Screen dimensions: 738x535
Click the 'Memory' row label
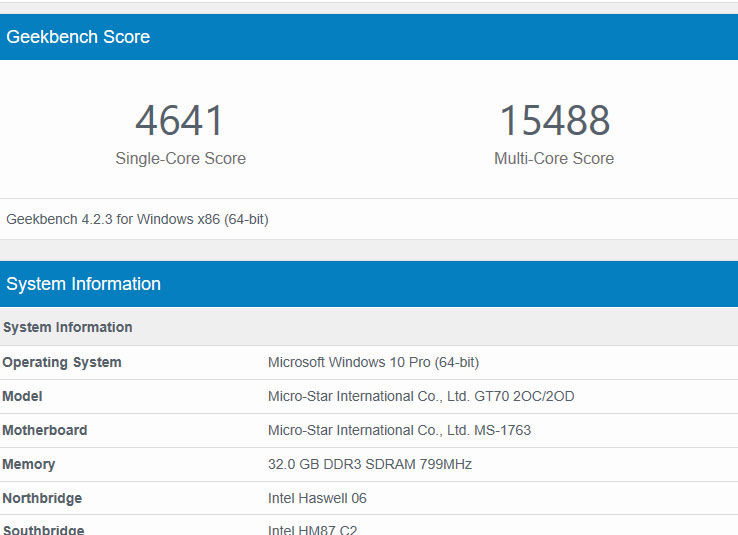(x=29, y=464)
